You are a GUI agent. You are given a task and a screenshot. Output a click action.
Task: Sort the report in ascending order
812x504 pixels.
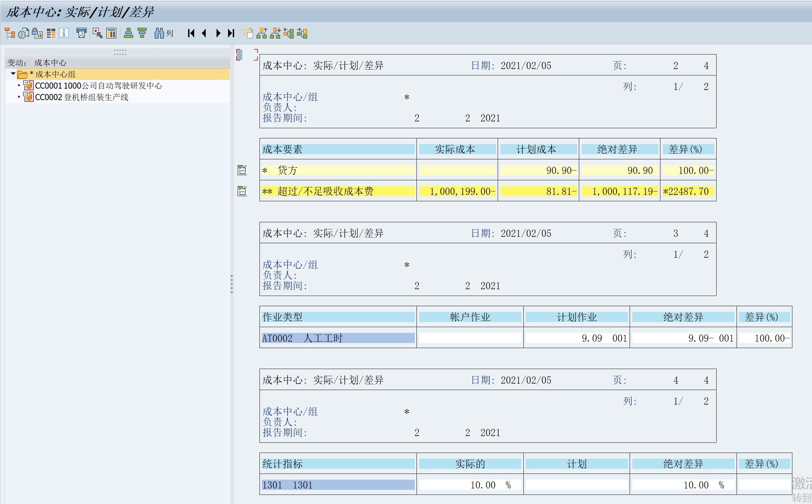click(128, 33)
